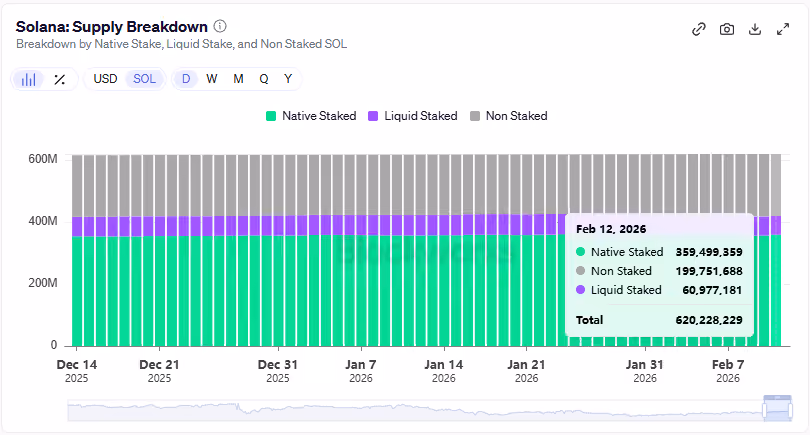Click the Jan 14 2026 axis label
Screen dimensions: 810x435
[x=444, y=371]
